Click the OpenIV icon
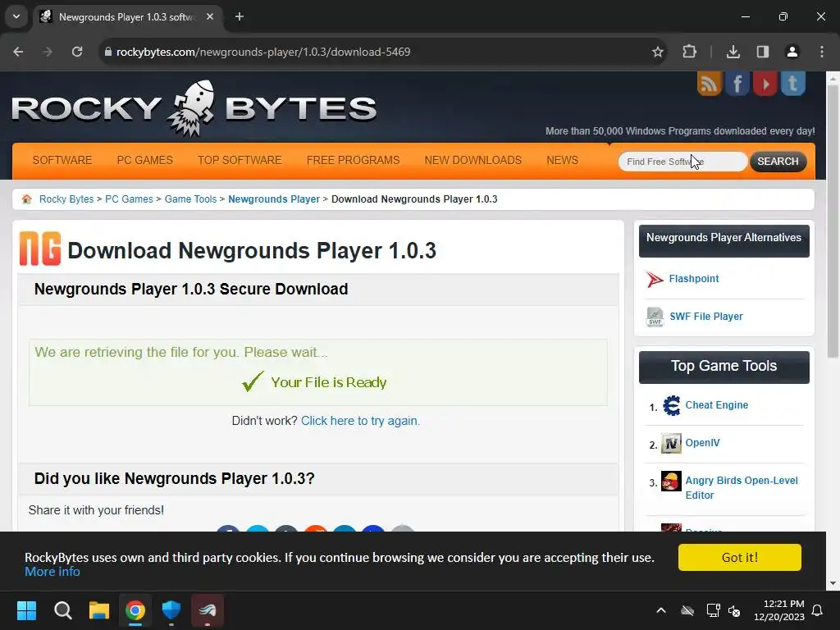840x630 pixels. click(671, 444)
